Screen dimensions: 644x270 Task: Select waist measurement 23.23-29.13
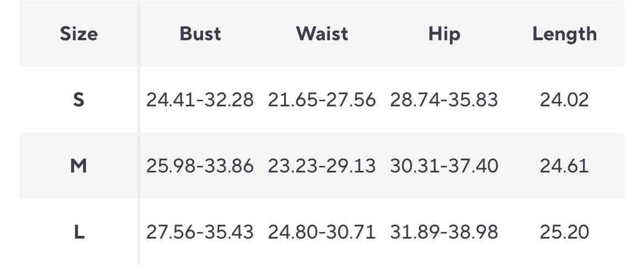click(x=322, y=166)
